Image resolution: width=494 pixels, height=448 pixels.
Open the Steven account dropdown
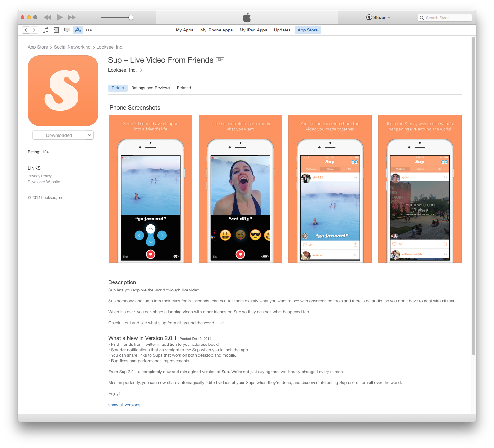point(378,18)
